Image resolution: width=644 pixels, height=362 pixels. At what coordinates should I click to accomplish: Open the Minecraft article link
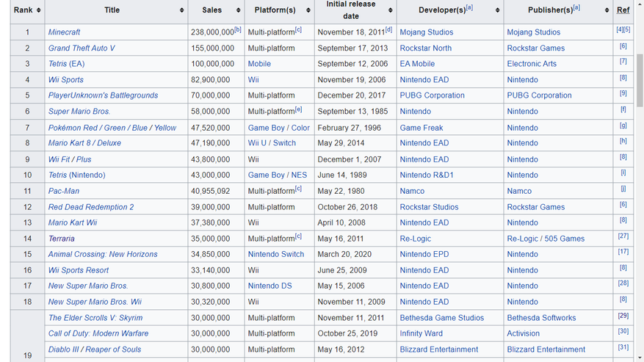(65, 32)
